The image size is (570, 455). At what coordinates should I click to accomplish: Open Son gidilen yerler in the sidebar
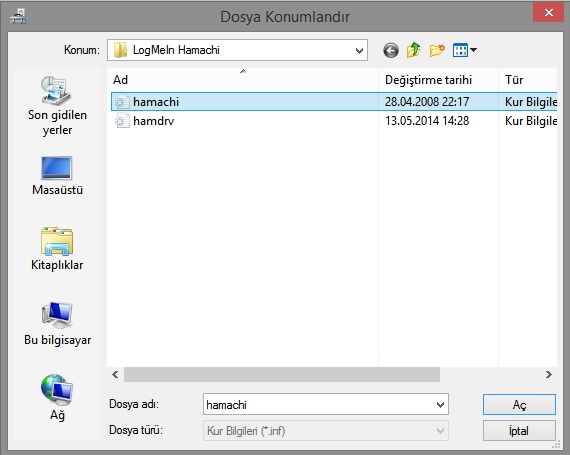tap(57, 106)
